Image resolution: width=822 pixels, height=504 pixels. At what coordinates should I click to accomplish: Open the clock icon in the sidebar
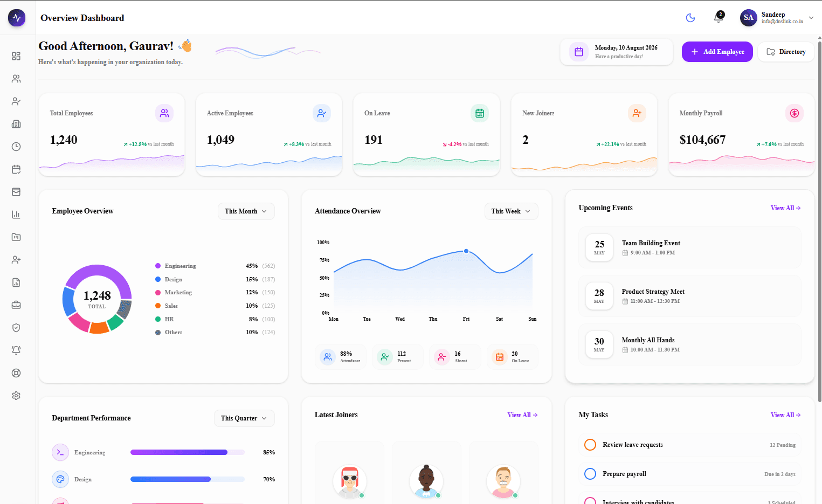[x=16, y=147]
